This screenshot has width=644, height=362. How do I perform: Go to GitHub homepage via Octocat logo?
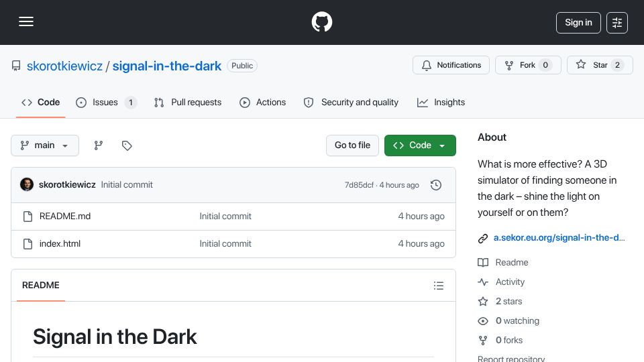click(x=321, y=21)
